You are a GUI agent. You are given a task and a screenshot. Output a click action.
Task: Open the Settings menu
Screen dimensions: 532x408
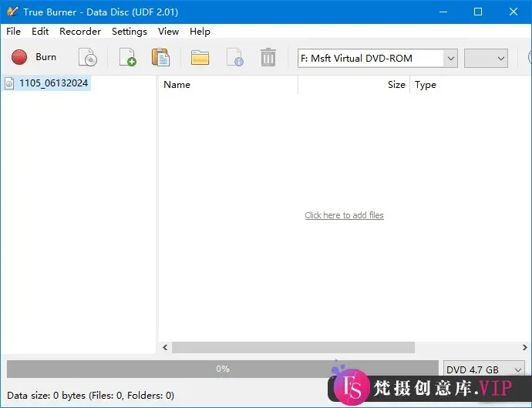click(x=130, y=32)
